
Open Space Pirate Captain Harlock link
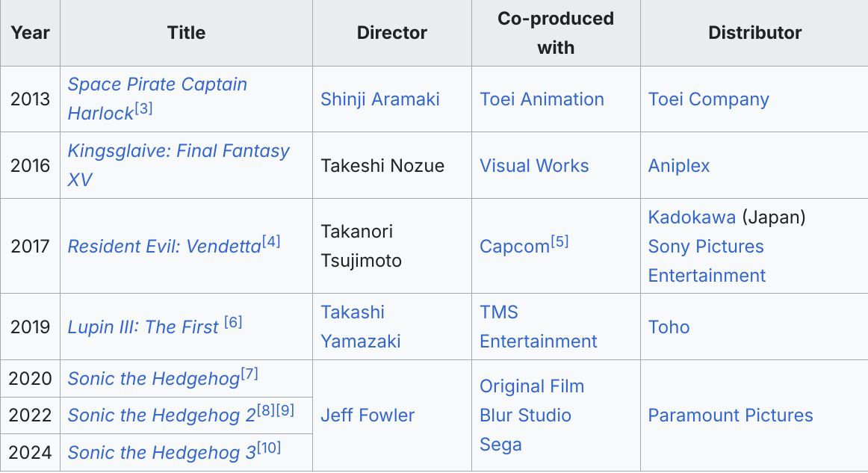click(157, 84)
